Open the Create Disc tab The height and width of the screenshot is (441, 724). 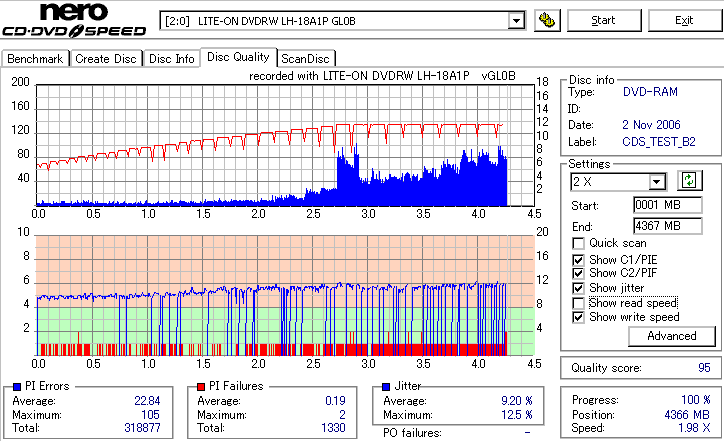click(106, 59)
